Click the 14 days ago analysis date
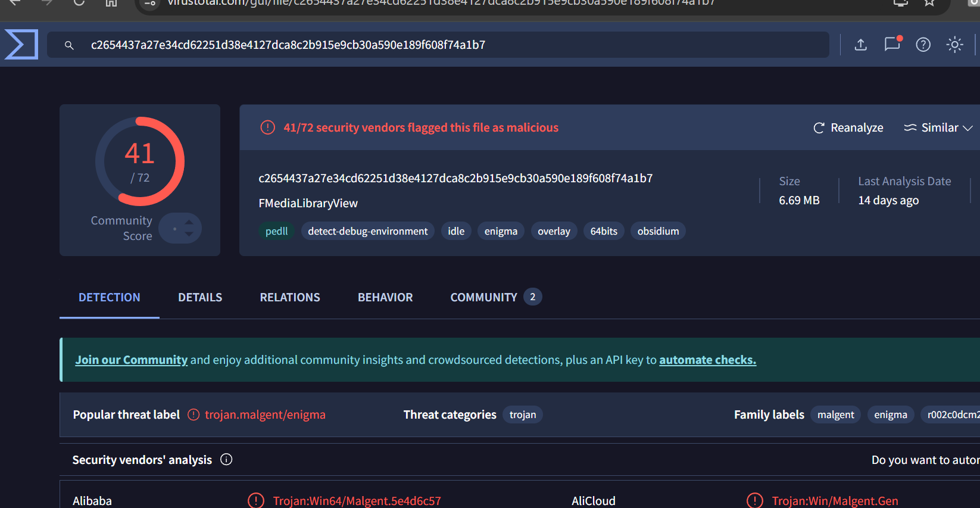 coord(888,200)
